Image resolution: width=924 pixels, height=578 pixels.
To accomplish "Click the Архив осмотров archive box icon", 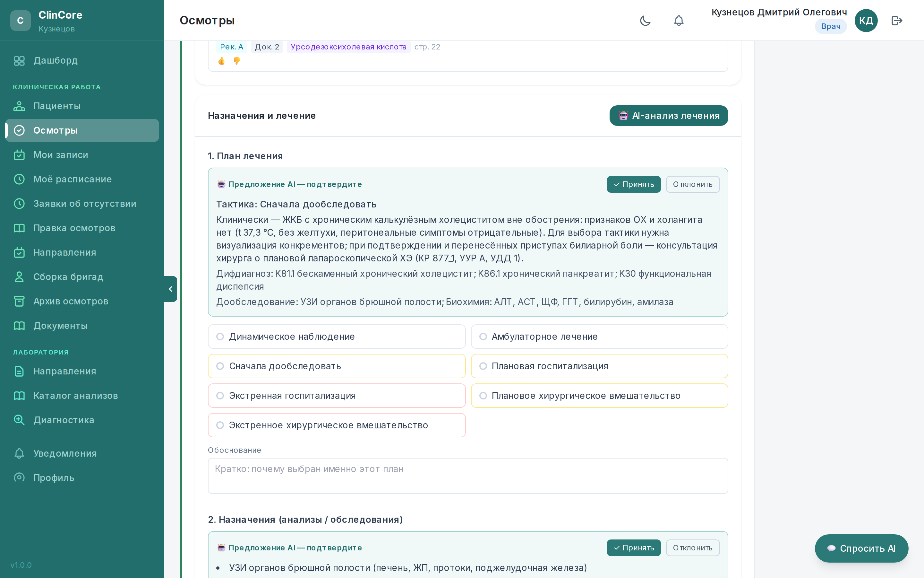I will (19, 302).
